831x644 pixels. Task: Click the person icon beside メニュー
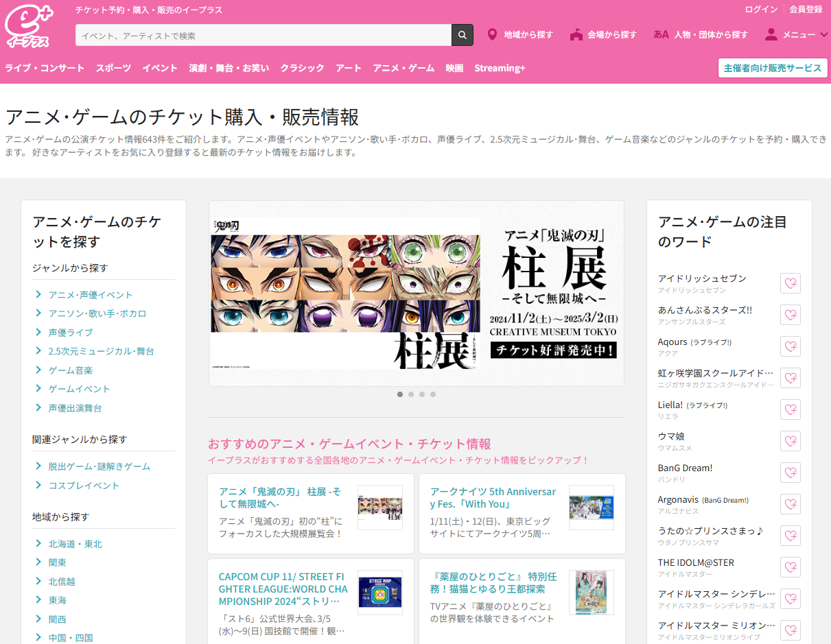(x=771, y=34)
